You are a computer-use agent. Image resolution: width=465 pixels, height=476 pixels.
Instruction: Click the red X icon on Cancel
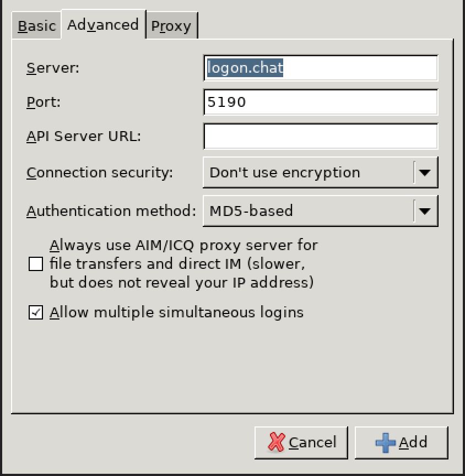tap(276, 442)
